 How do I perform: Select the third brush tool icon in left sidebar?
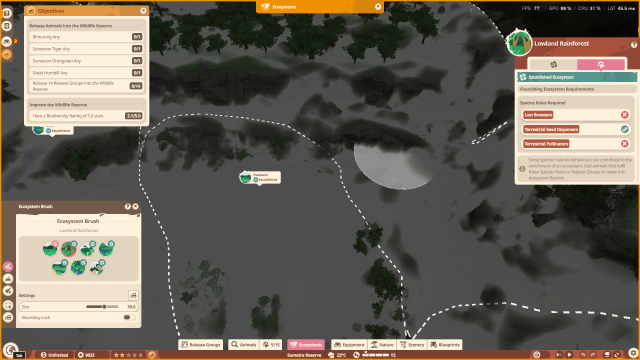8,291
